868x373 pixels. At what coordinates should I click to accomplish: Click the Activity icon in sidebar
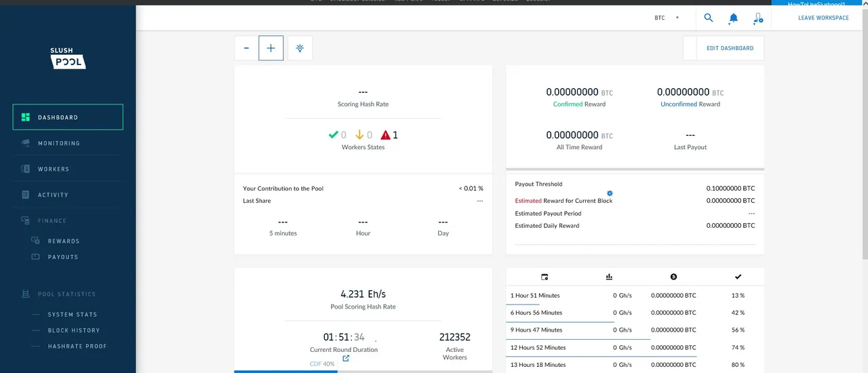26,195
